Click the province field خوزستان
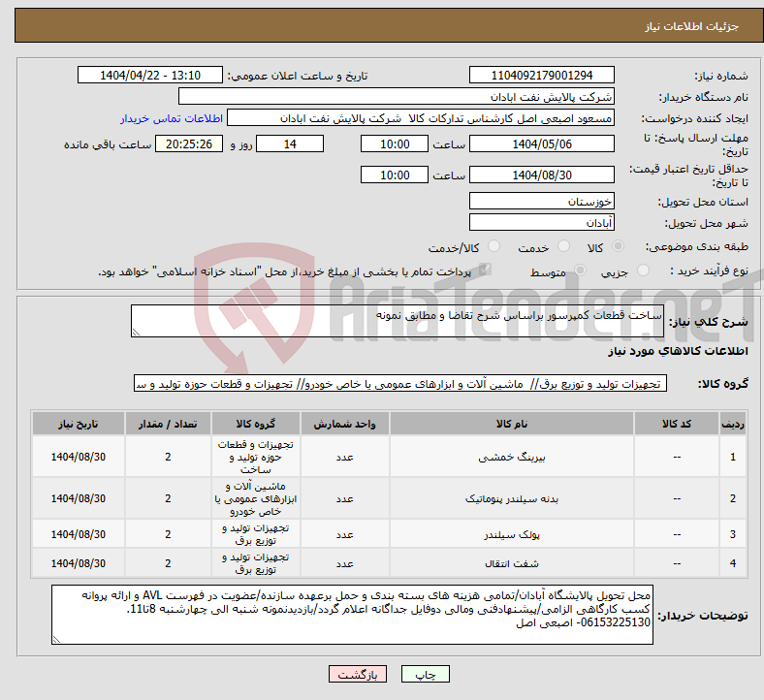Image resolution: width=764 pixels, height=700 pixels. [x=542, y=202]
